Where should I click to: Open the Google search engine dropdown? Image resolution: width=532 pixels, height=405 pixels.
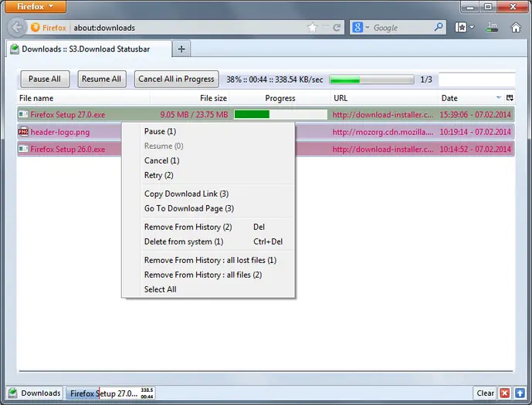[361, 28]
